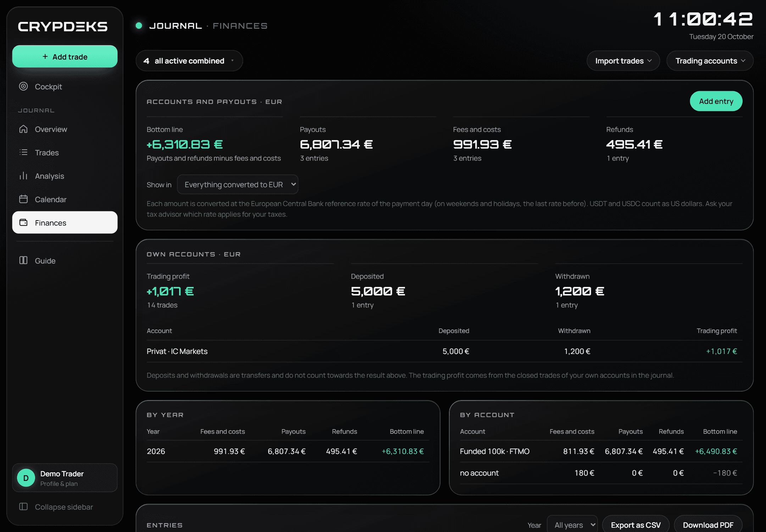The width and height of the screenshot is (766, 532).
Task: Click the Cockpit target icon
Action: click(x=23, y=87)
